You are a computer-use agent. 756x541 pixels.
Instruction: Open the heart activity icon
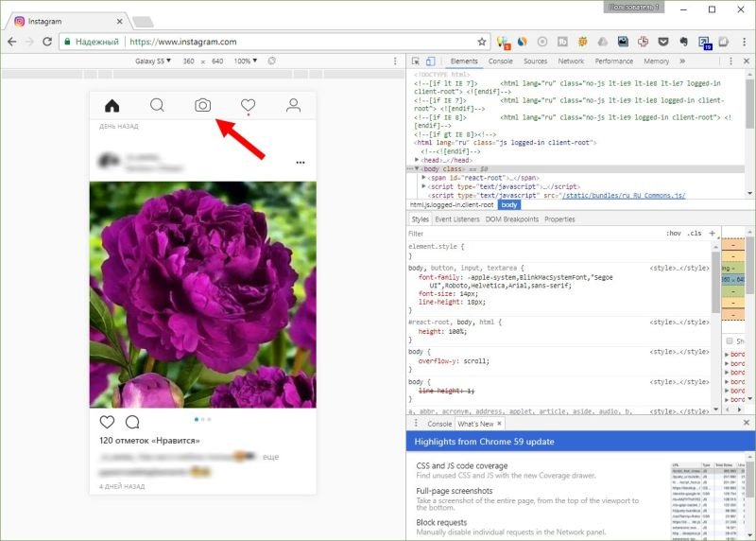248,105
